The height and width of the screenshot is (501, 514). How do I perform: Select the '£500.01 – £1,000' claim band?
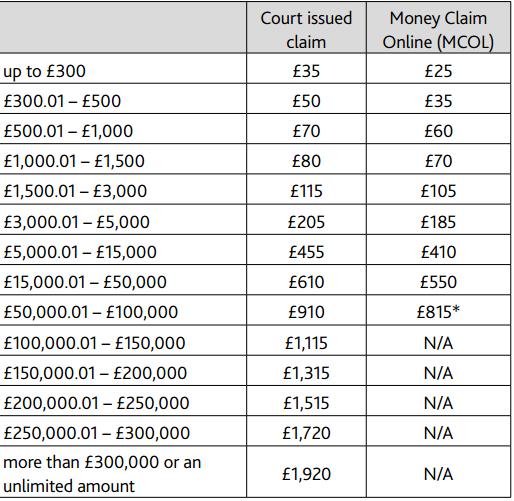pyautogui.click(x=68, y=131)
